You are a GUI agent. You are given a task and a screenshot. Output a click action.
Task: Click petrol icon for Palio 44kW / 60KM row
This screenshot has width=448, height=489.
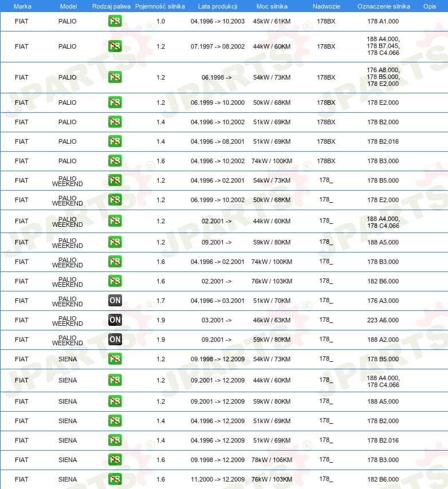pos(115,46)
